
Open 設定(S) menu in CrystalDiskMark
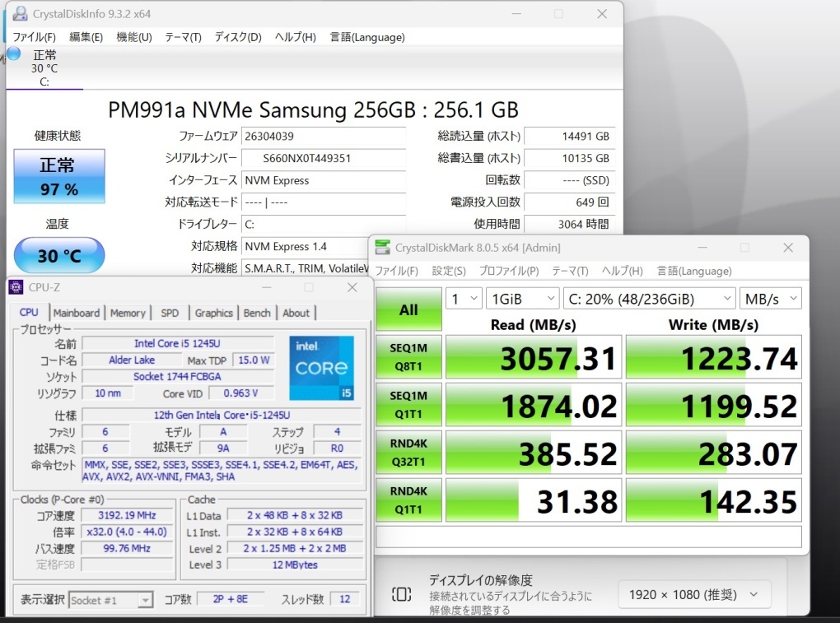tap(449, 271)
